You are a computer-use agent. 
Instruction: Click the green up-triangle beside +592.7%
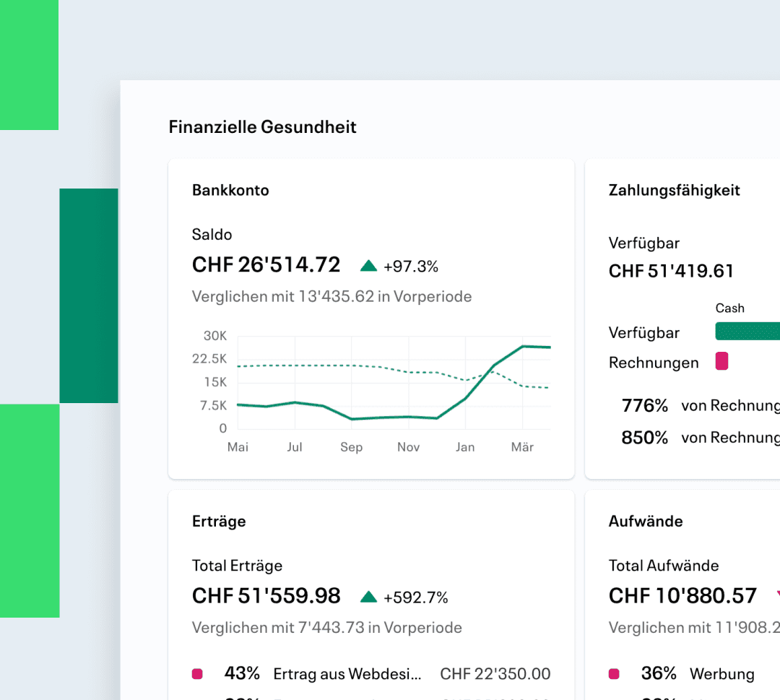pos(368,597)
